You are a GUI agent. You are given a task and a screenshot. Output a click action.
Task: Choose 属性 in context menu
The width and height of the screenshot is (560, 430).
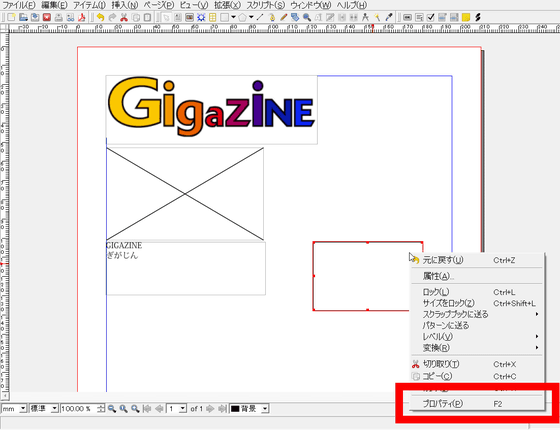click(x=477, y=276)
